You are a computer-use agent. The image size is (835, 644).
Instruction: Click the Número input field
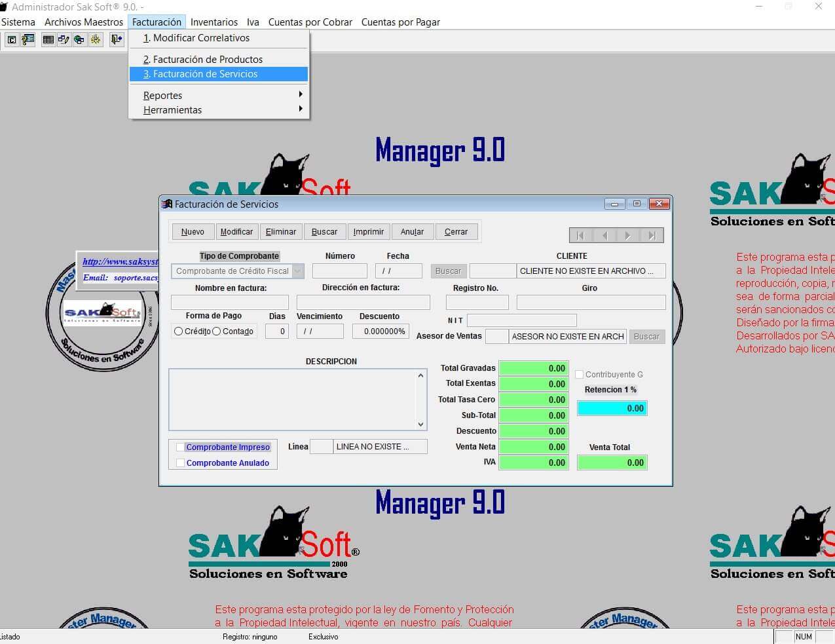[340, 271]
